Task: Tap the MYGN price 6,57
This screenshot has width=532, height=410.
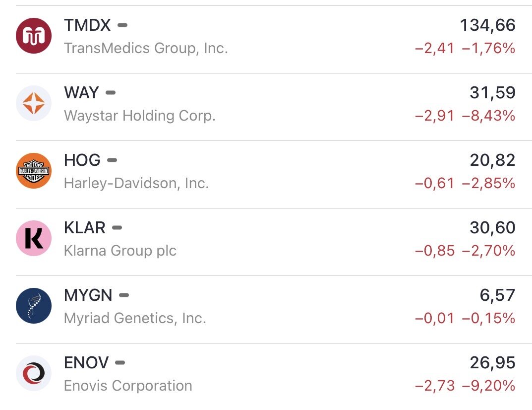Action: click(497, 295)
